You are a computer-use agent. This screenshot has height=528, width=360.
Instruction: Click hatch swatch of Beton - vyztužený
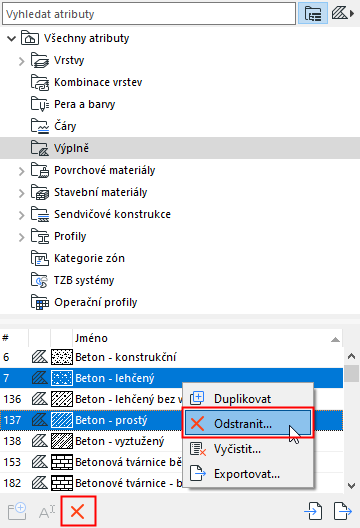(x=62, y=441)
